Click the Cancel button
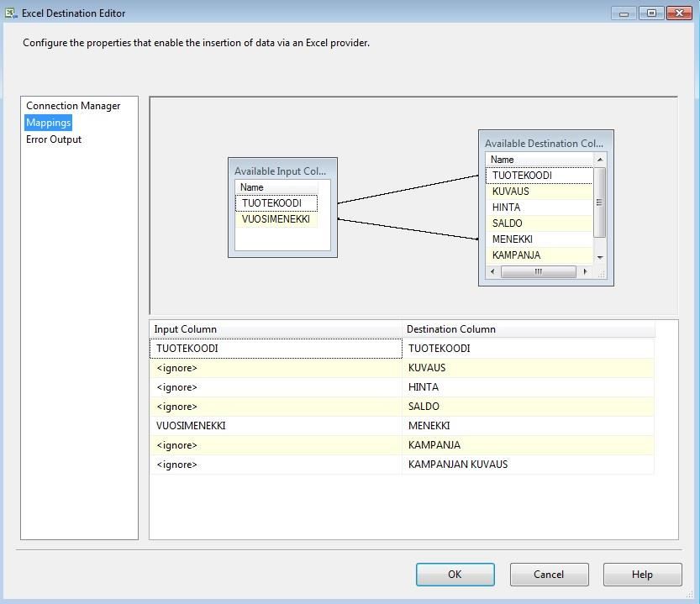 point(549,574)
